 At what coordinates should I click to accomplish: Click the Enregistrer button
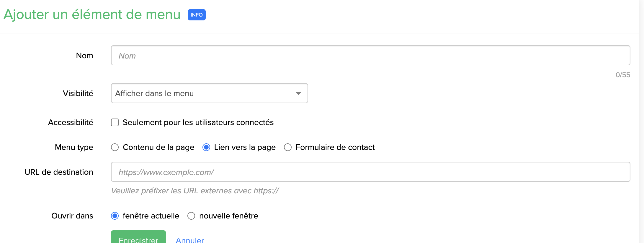(x=138, y=237)
